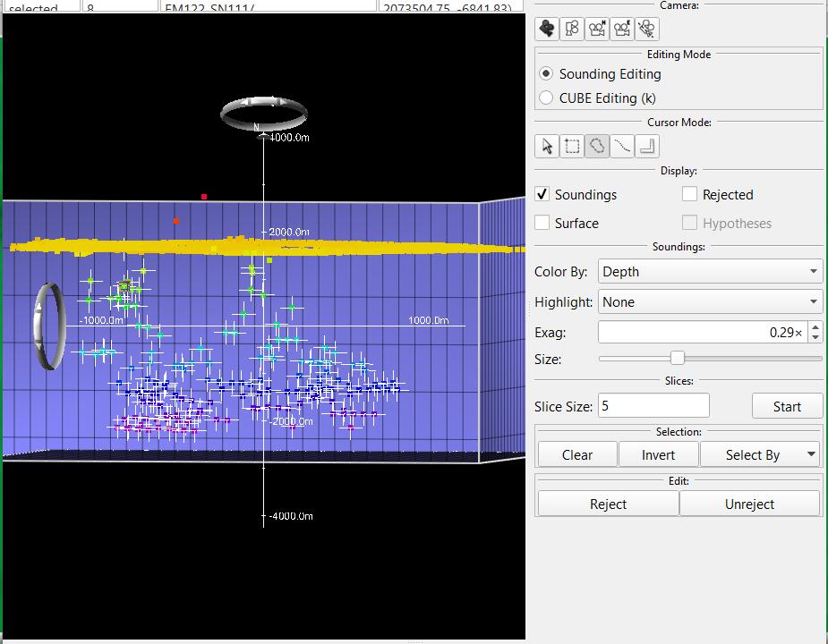Click the Exag value field
Screen dimensions: 828x644
pyautogui.click(x=703, y=332)
